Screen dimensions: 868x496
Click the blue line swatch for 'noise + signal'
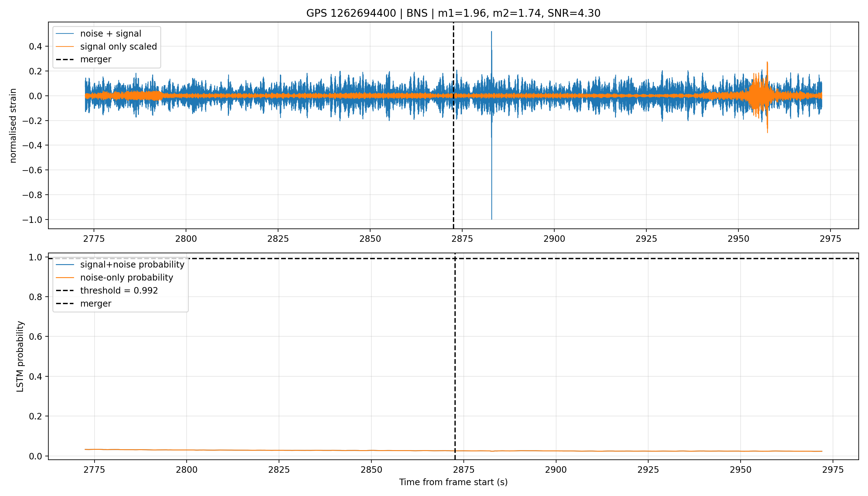pos(65,33)
